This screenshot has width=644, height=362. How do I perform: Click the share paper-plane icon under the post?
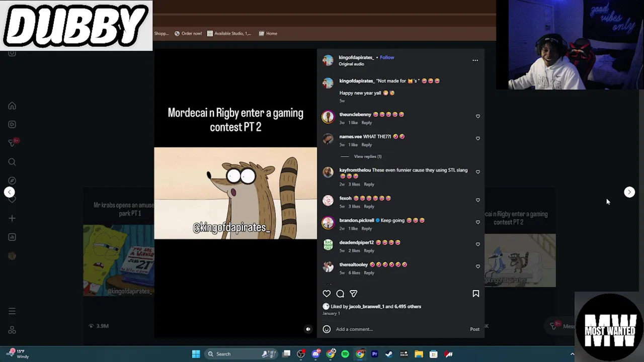click(x=354, y=294)
